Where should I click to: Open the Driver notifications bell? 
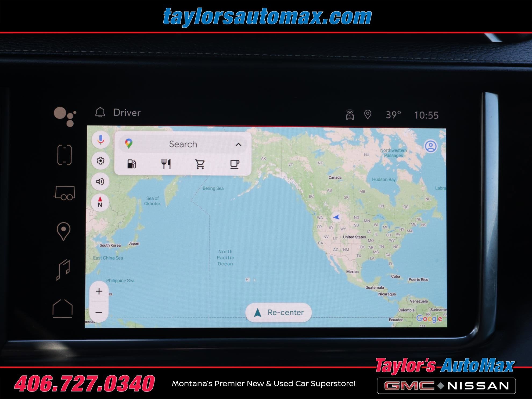click(100, 113)
